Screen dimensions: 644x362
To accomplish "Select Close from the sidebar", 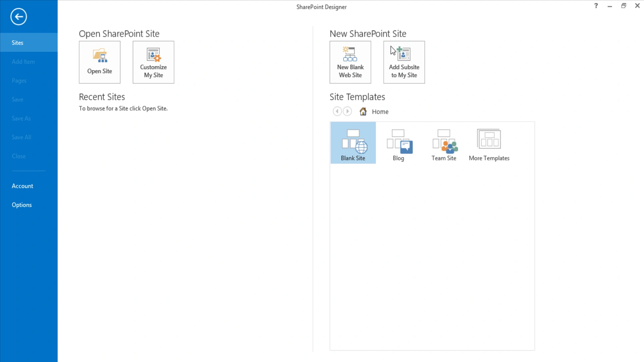I will pos(18,156).
